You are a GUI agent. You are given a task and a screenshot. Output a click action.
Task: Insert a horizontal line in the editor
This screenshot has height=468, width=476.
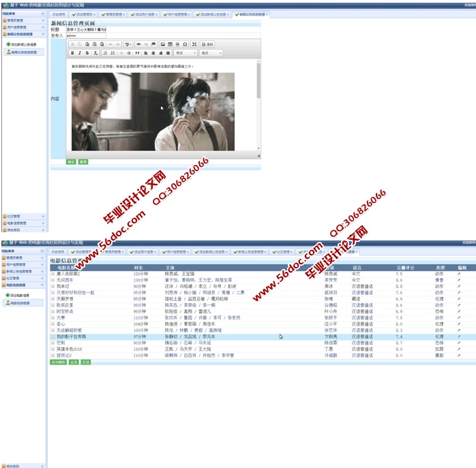pos(177,44)
